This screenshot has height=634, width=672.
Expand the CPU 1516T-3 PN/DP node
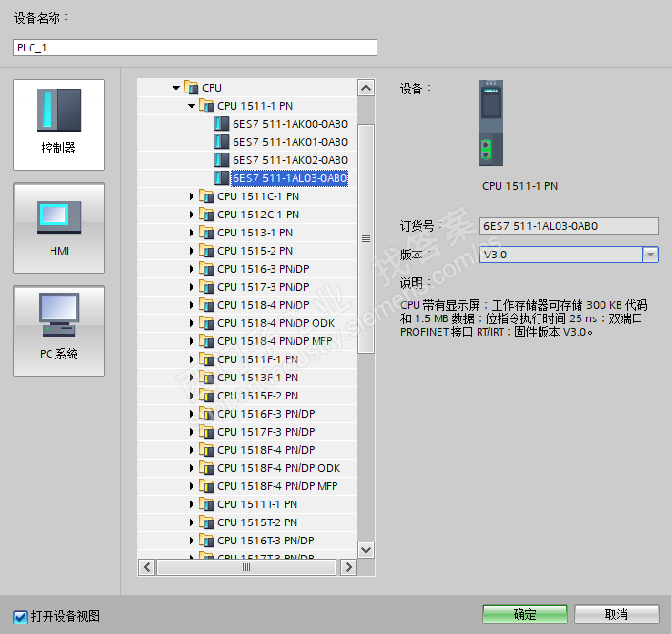(192, 541)
